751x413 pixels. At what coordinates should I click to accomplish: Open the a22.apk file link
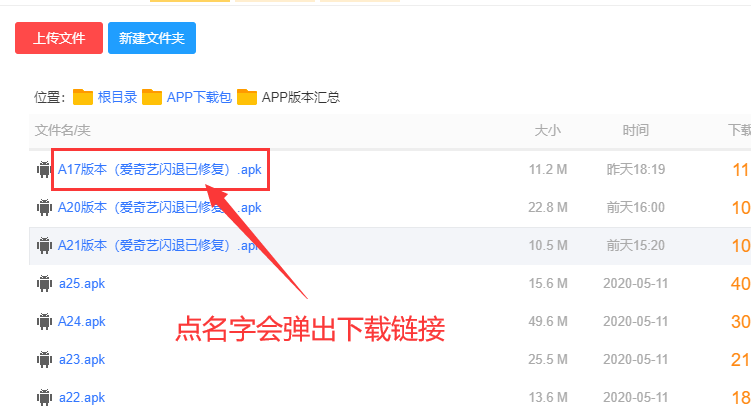pyautogui.click(x=82, y=397)
